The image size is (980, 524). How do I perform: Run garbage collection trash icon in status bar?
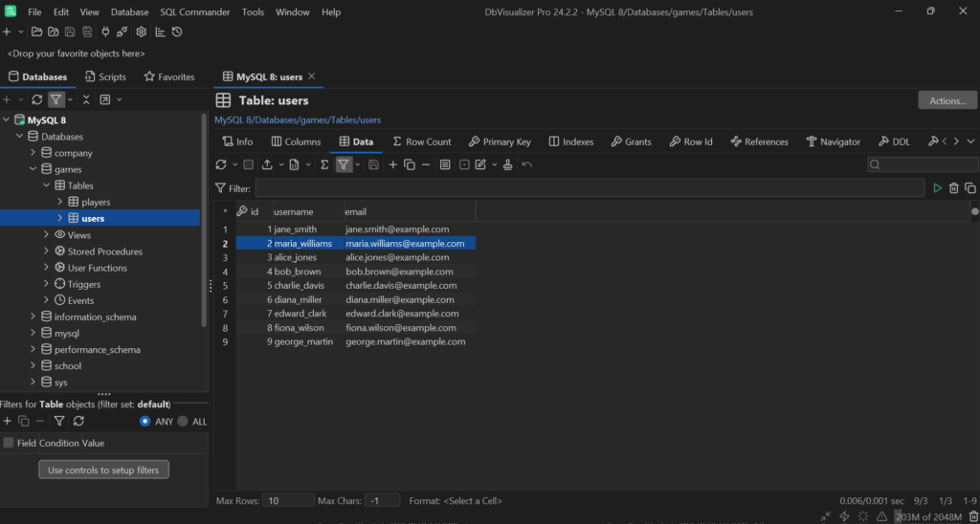[973, 516]
